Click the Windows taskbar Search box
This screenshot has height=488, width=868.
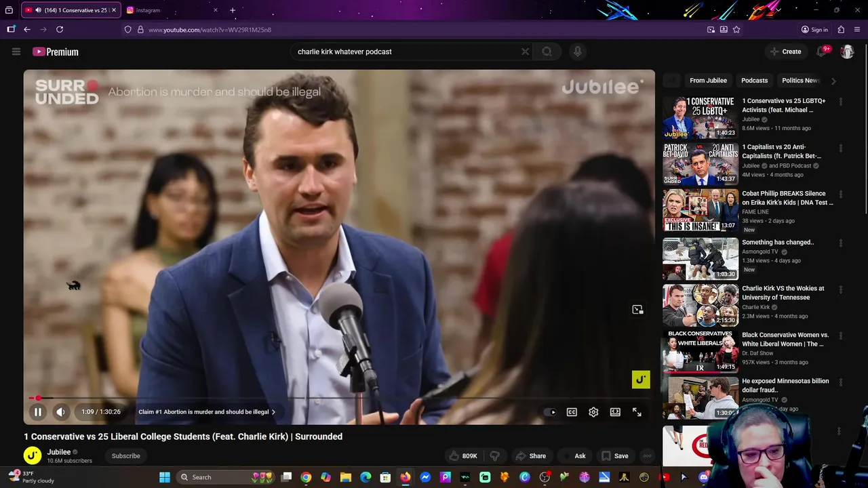[226, 477]
